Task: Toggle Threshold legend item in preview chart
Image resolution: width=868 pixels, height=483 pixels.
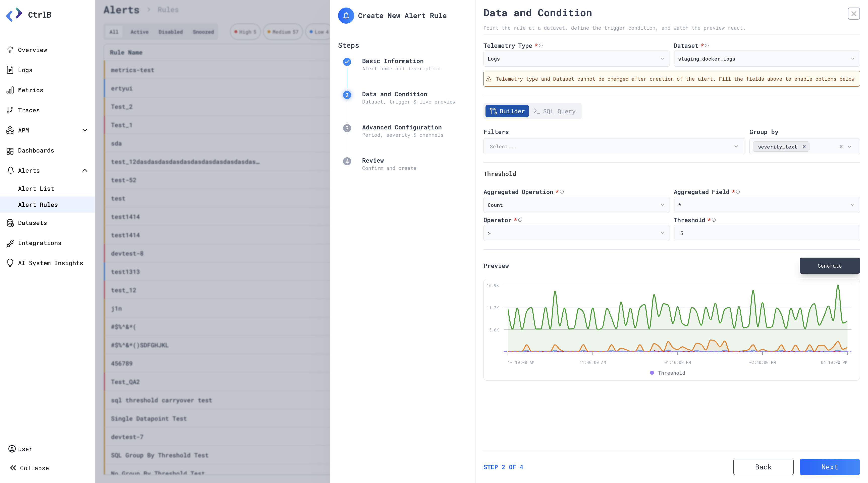Action: pyautogui.click(x=667, y=373)
